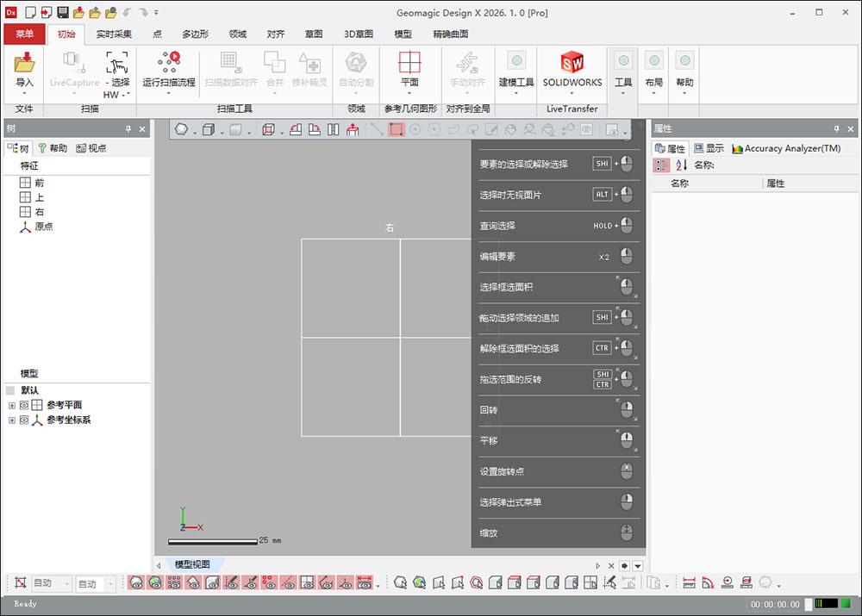Toggle the rectangle selection mode tool
Image resolution: width=862 pixels, height=616 pixels.
click(396, 130)
